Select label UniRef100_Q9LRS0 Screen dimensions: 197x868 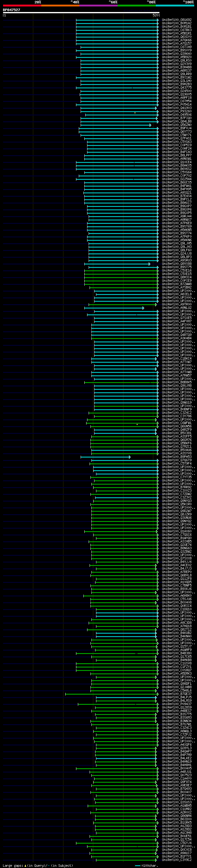(x=176, y=61)
